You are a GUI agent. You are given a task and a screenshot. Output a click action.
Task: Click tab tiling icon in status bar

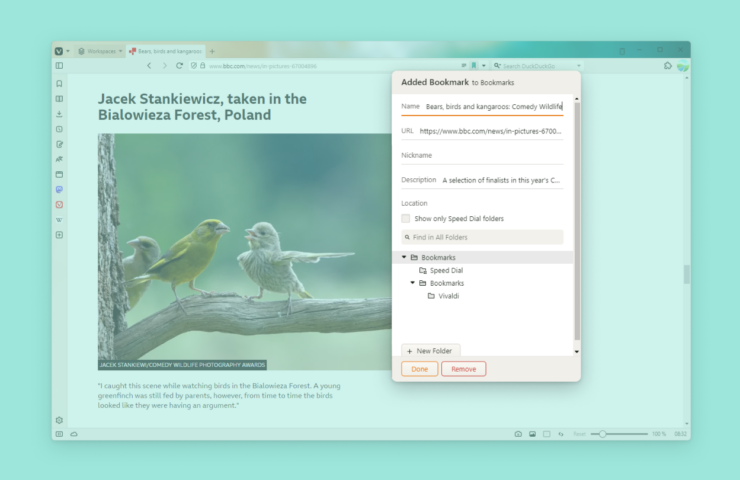pos(547,434)
